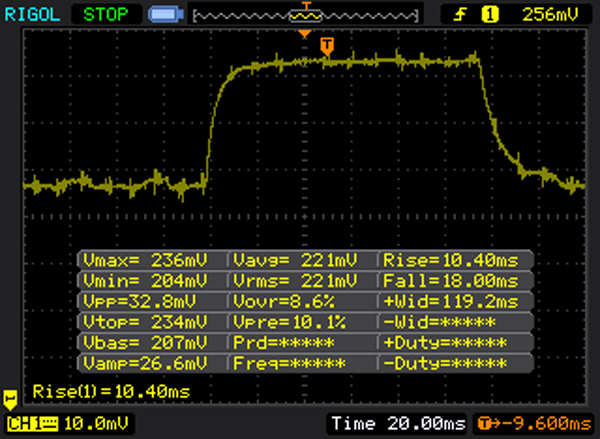Click the waveform memory overview bar
The height and width of the screenshot is (439, 600).
(x=306, y=16)
